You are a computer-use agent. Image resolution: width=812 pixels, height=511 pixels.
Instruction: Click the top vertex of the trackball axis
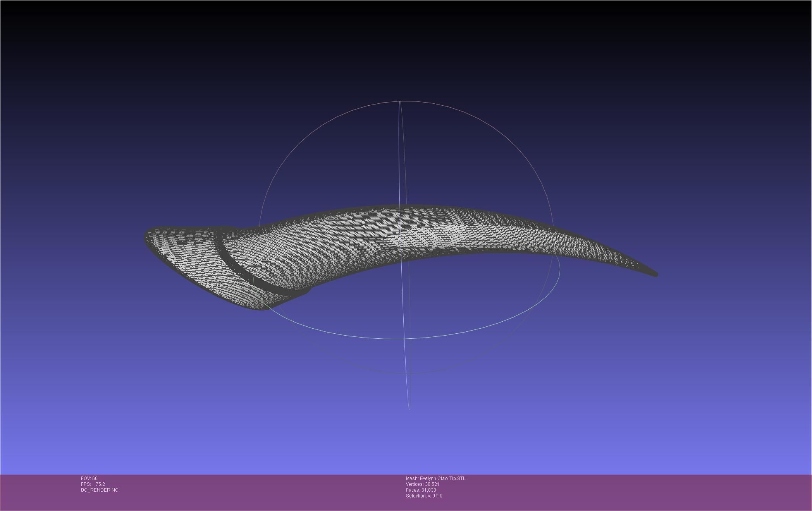[x=400, y=101]
